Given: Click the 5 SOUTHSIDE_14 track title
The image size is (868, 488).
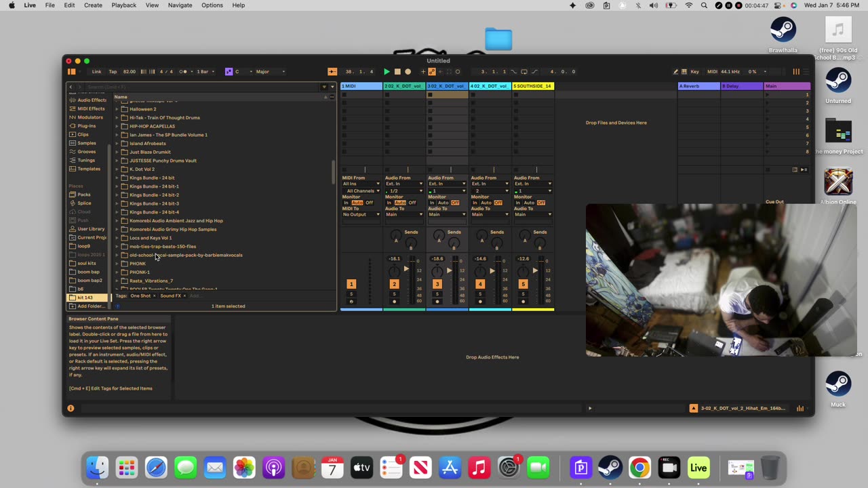Looking at the screenshot, I should tap(533, 86).
